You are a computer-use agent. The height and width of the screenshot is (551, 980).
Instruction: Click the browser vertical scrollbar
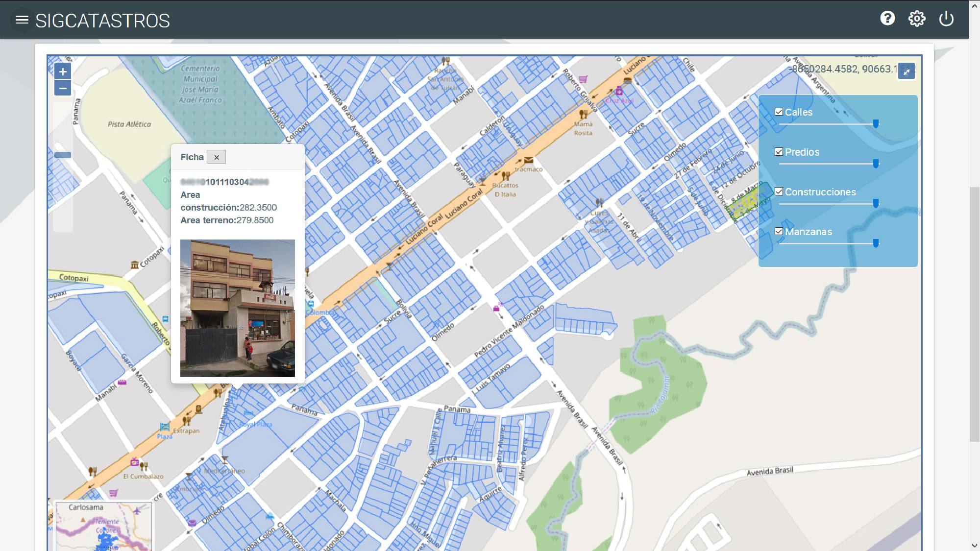[975, 313]
